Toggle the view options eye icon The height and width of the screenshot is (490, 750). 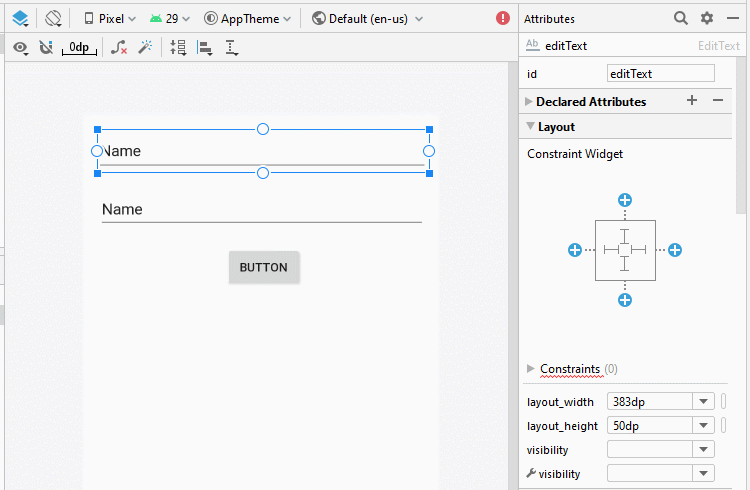pyautogui.click(x=20, y=47)
